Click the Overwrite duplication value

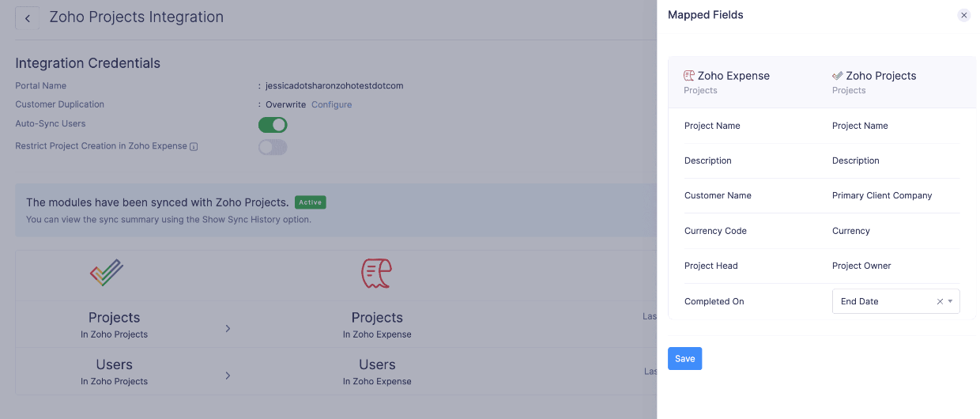tap(285, 104)
